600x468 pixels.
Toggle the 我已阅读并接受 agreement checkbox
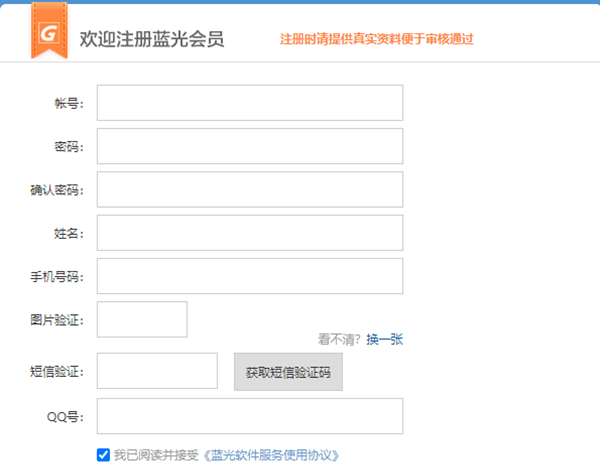[103, 455]
